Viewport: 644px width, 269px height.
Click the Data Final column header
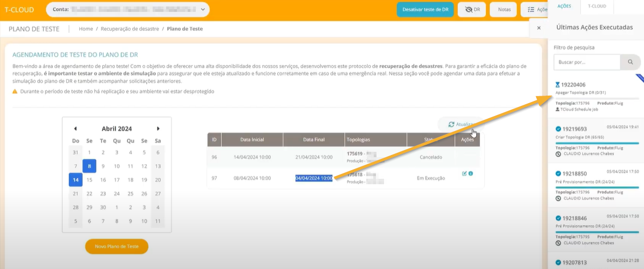(x=314, y=139)
